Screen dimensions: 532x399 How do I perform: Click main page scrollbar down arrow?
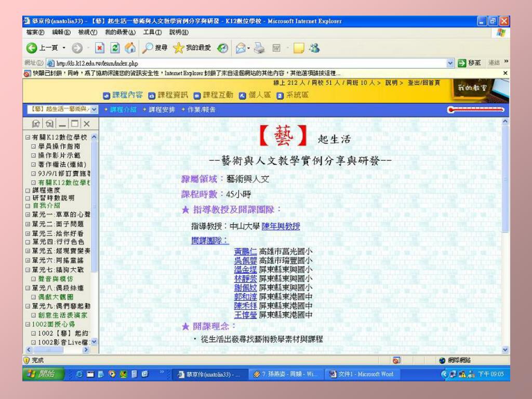pyautogui.click(x=505, y=350)
